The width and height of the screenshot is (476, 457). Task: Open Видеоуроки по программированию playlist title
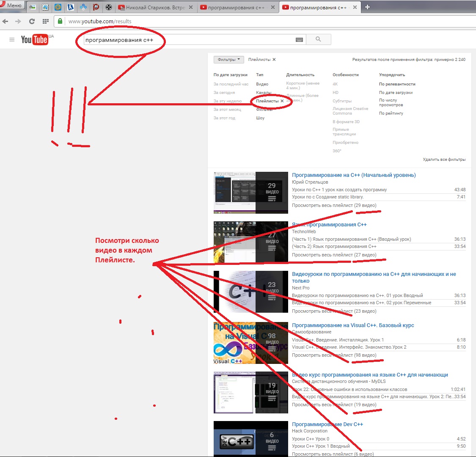[374, 278]
